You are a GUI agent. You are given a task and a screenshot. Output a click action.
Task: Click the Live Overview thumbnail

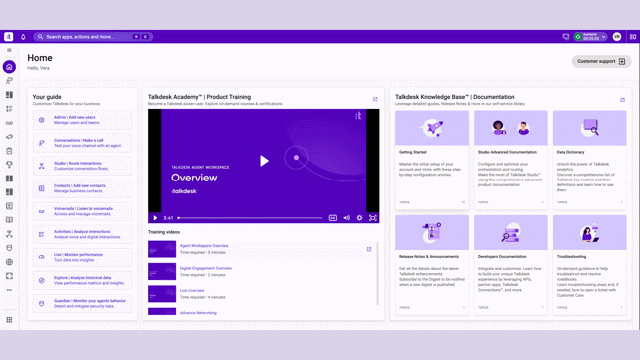click(x=162, y=294)
